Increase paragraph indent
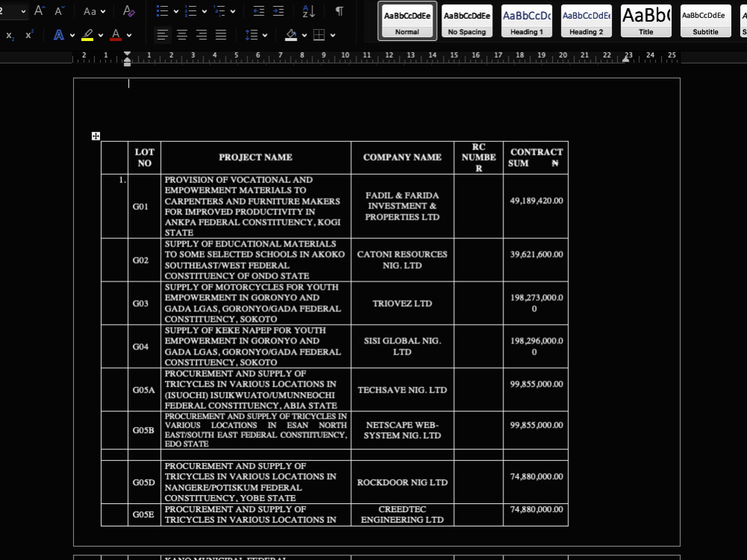Image resolution: width=747 pixels, height=560 pixels. tap(278, 11)
